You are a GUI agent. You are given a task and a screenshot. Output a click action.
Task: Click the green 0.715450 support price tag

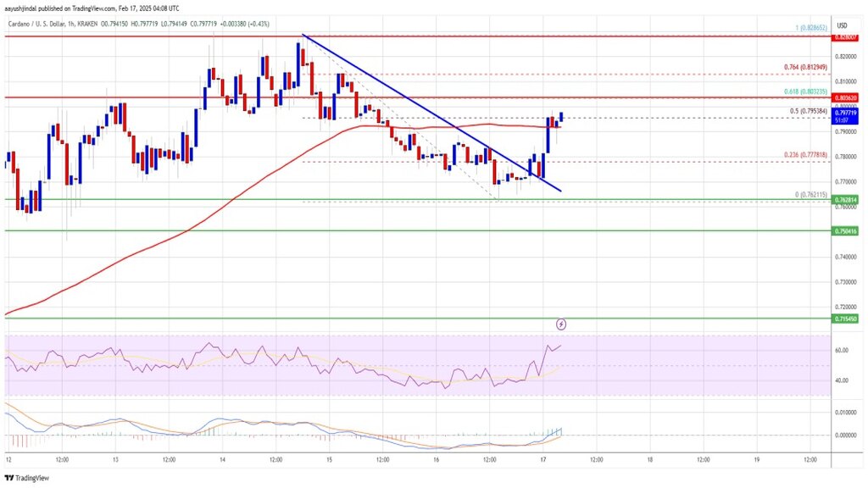845,319
